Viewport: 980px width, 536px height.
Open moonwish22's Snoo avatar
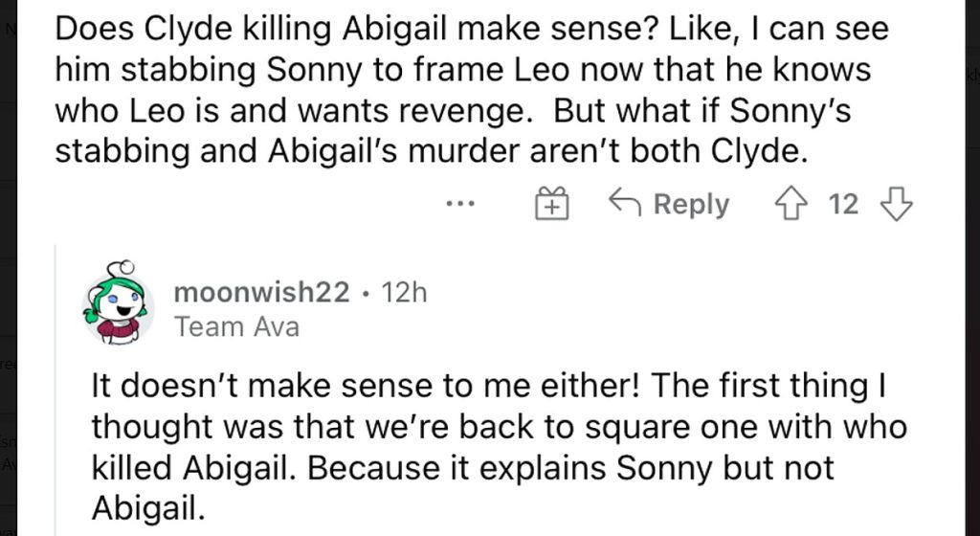click(118, 305)
